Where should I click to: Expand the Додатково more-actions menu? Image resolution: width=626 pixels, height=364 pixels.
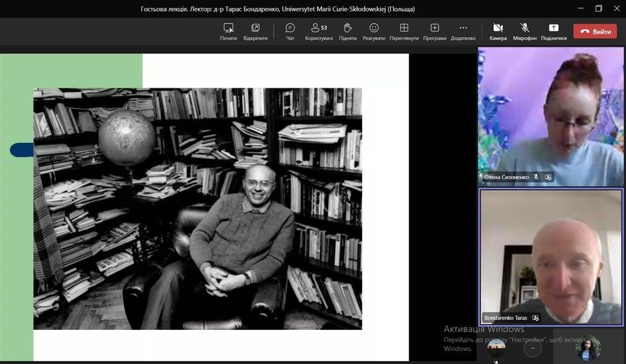[463, 31]
